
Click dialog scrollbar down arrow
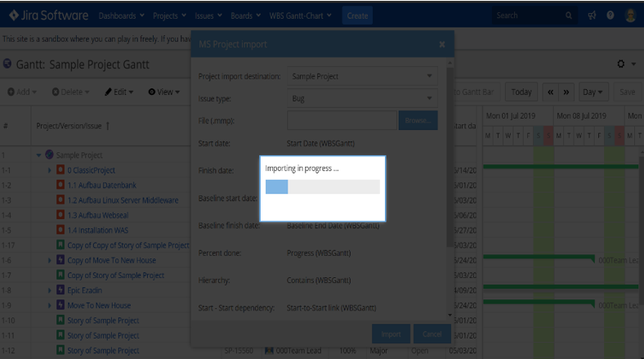tap(449, 315)
